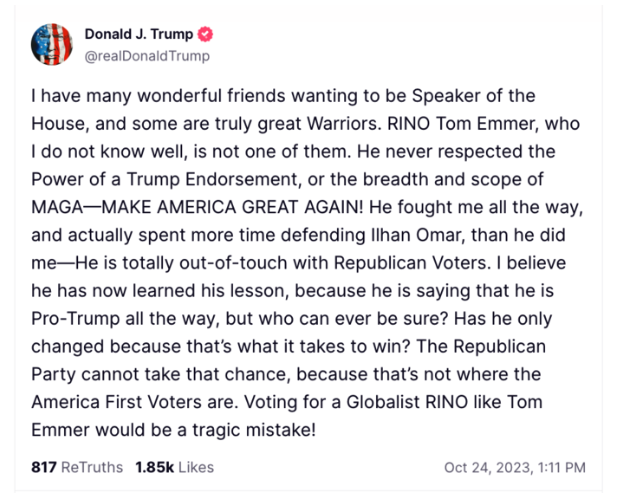Viewport: 631px width, 501px height.
Task: Click the 'Pro-Trump all the way' line
Action: pos(125,319)
